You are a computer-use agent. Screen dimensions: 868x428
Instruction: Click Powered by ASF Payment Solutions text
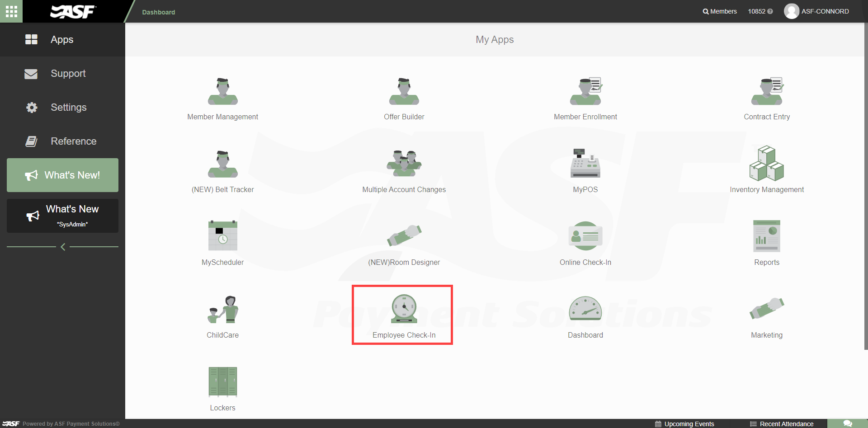pos(71,424)
